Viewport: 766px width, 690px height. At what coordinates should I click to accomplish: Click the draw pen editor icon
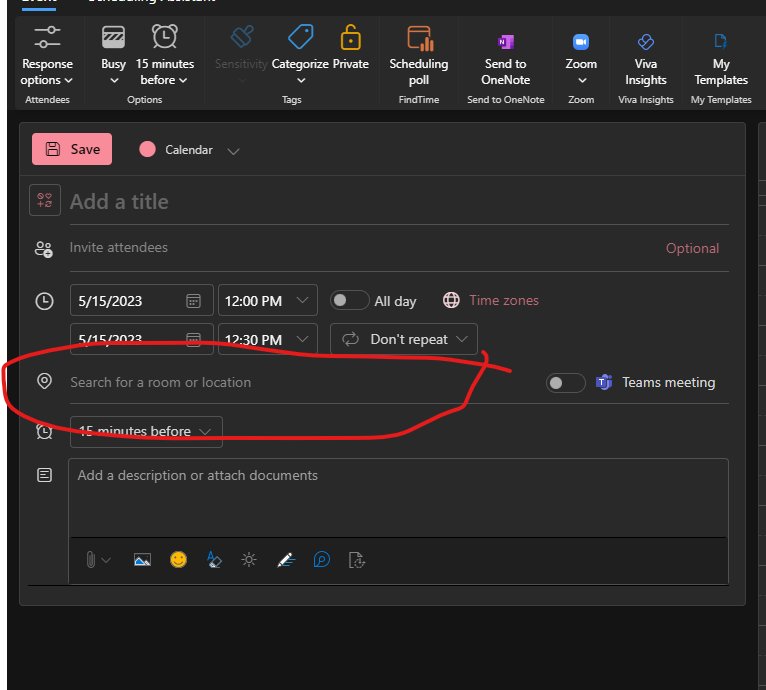tap(286, 560)
